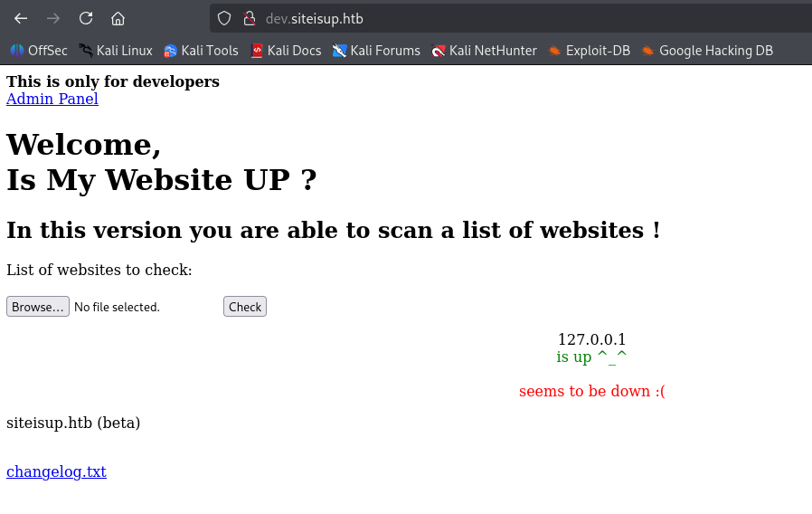Image resolution: width=812 pixels, height=514 pixels.
Task: Click the green 'is up ^_^' status
Action: coord(592,357)
